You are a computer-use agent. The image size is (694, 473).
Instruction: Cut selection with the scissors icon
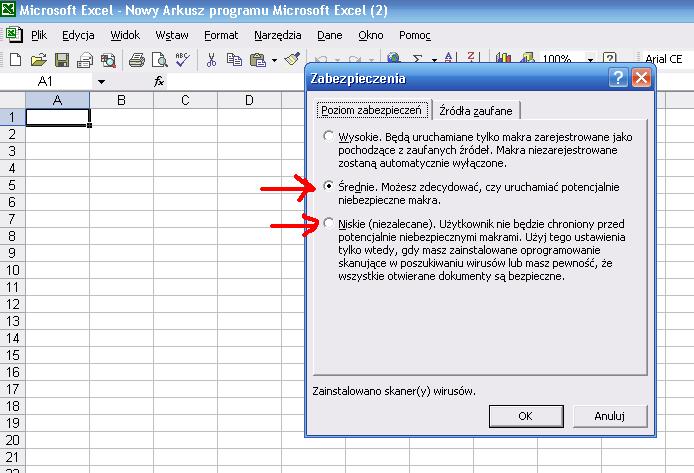pos(211,59)
